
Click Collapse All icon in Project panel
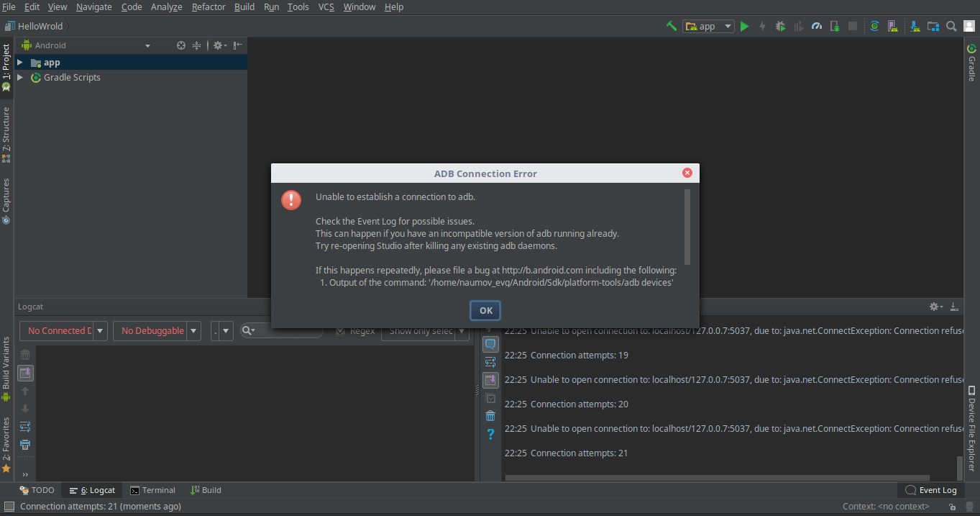pos(196,45)
